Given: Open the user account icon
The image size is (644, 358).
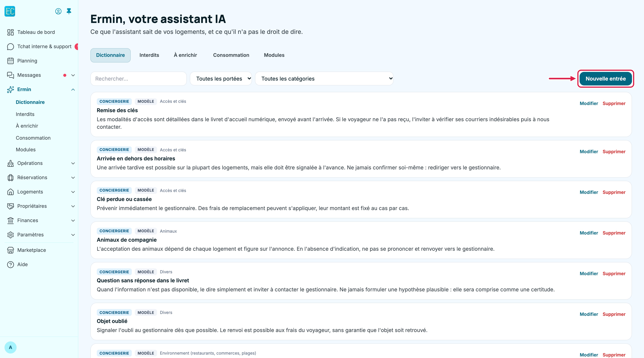Looking at the screenshot, I should click(58, 11).
